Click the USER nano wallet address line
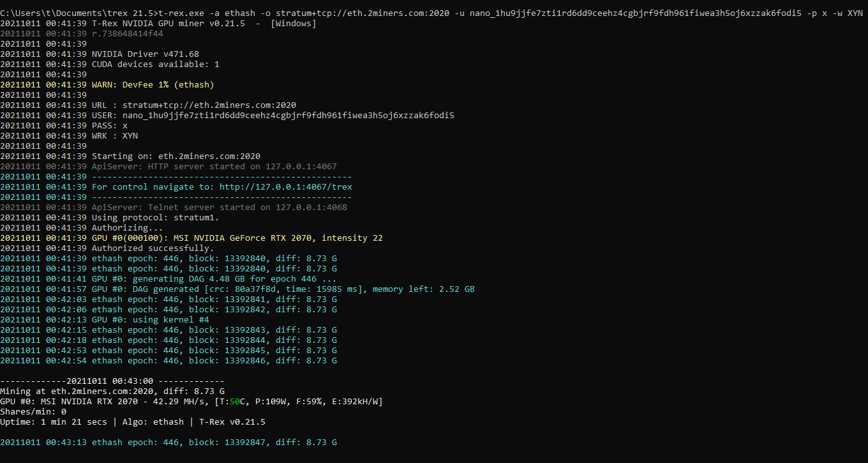The image size is (868, 463). pos(273,116)
